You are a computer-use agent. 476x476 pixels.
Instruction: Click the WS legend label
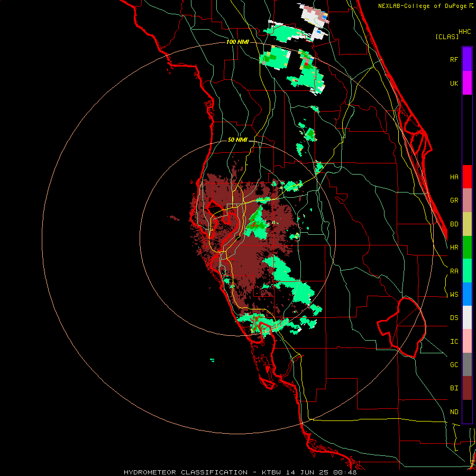pyautogui.click(x=454, y=294)
